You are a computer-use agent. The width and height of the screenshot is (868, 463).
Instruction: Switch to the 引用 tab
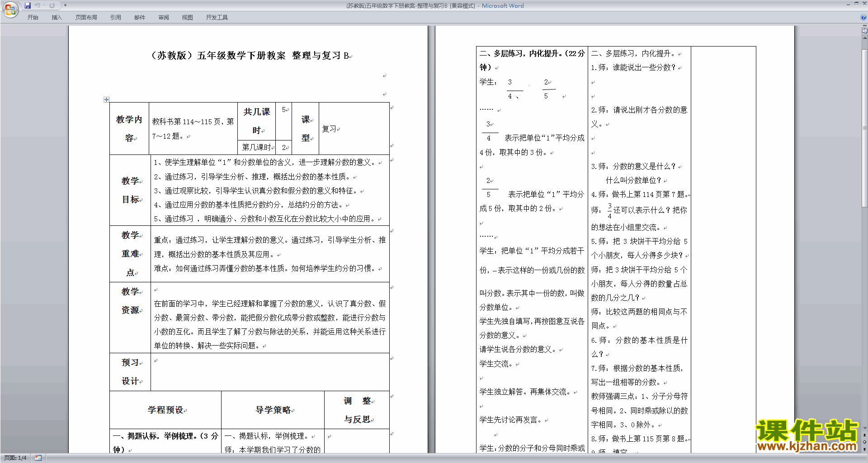click(116, 18)
